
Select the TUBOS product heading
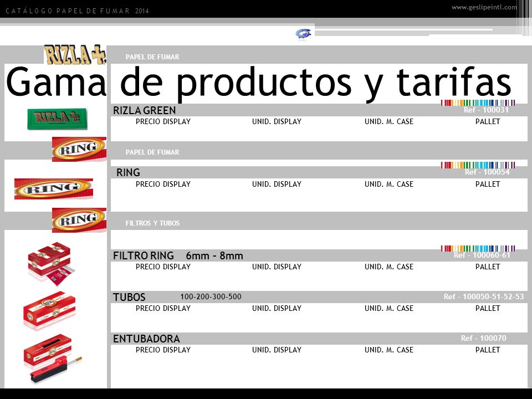129,297
